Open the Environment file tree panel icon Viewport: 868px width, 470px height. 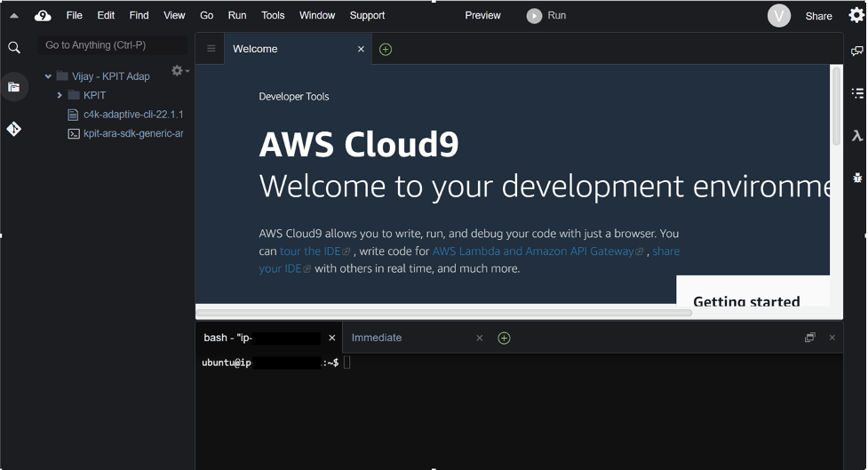(14, 87)
